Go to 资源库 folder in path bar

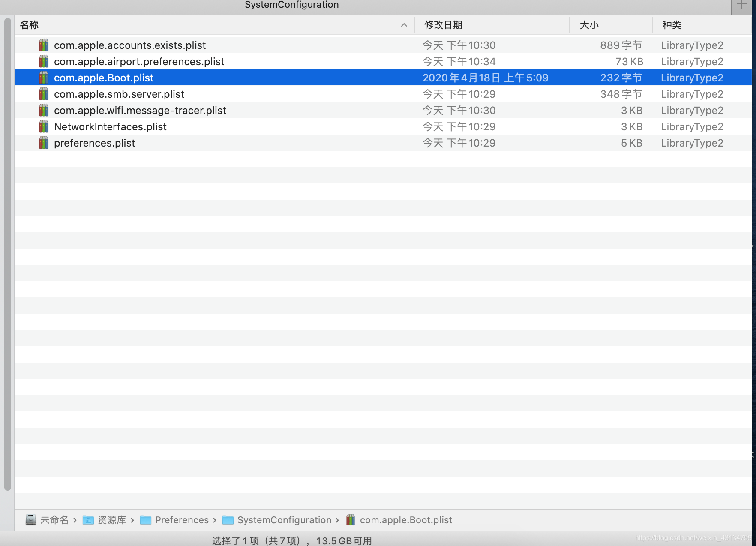coord(112,520)
